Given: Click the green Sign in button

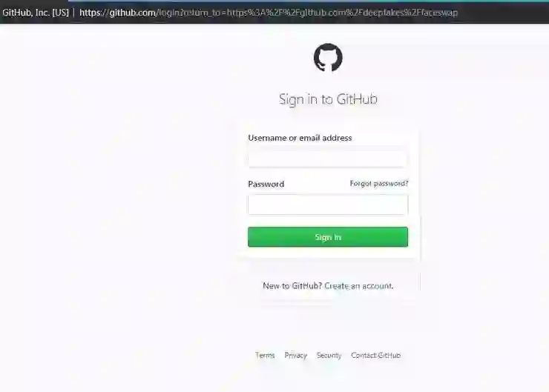Looking at the screenshot, I should point(328,236).
